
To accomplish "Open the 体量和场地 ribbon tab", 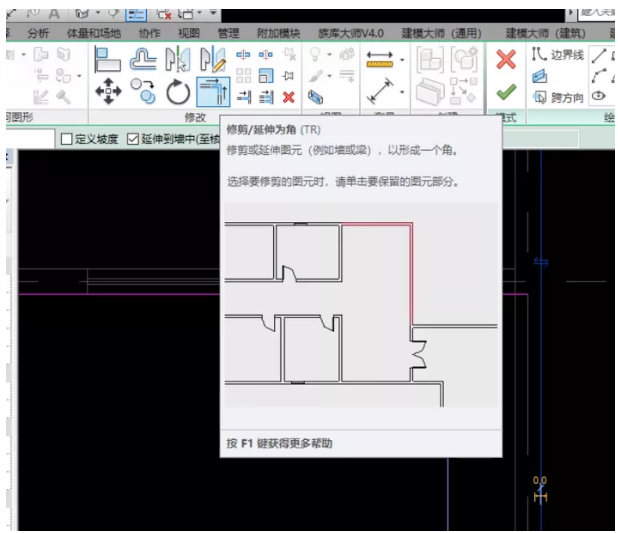I will (93, 33).
